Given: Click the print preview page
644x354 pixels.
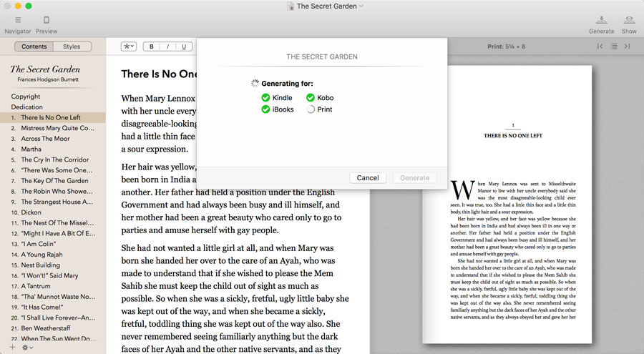Looking at the screenshot, I should click(x=507, y=204).
